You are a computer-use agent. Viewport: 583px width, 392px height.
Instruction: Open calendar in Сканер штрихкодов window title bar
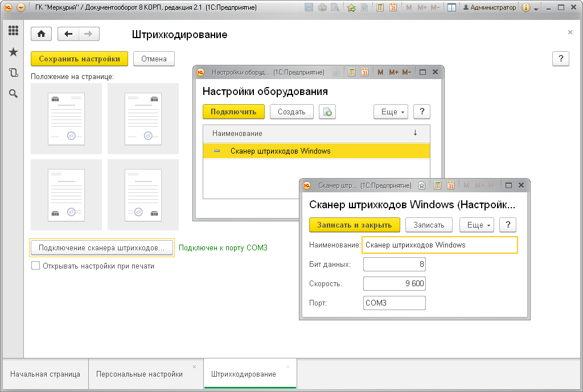point(451,185)
